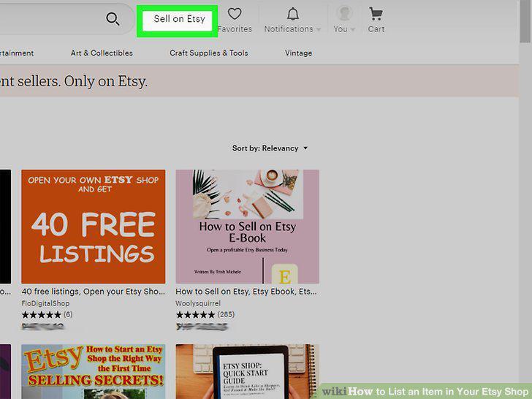Open Etsy Shop Quick Start Guide image
The width and height of the screenshot is (532, 399).
(x=247, y=371)
